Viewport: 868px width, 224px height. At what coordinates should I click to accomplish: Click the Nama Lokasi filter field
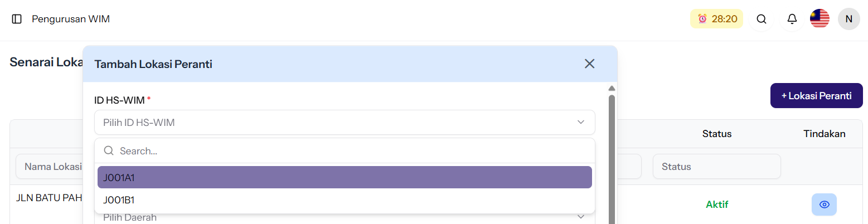[x=50, y=167]
